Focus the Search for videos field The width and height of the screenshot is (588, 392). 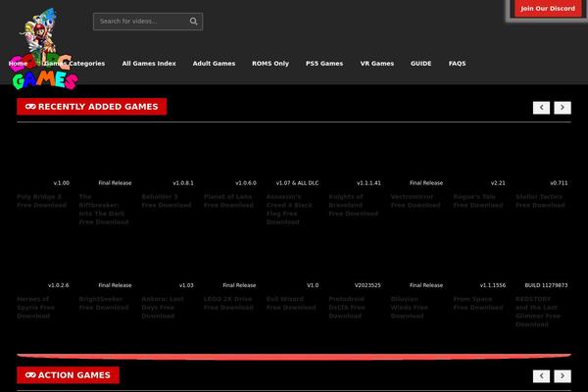pos(141,21)
